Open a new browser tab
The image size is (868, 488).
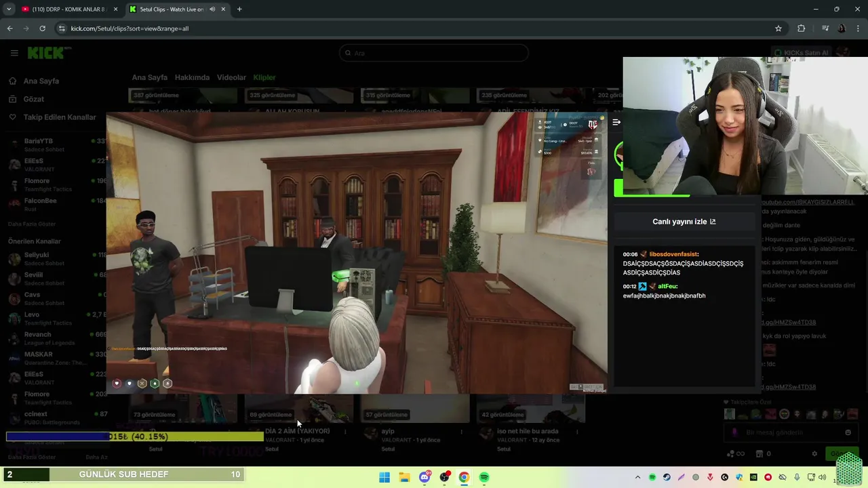click(239, 9)
